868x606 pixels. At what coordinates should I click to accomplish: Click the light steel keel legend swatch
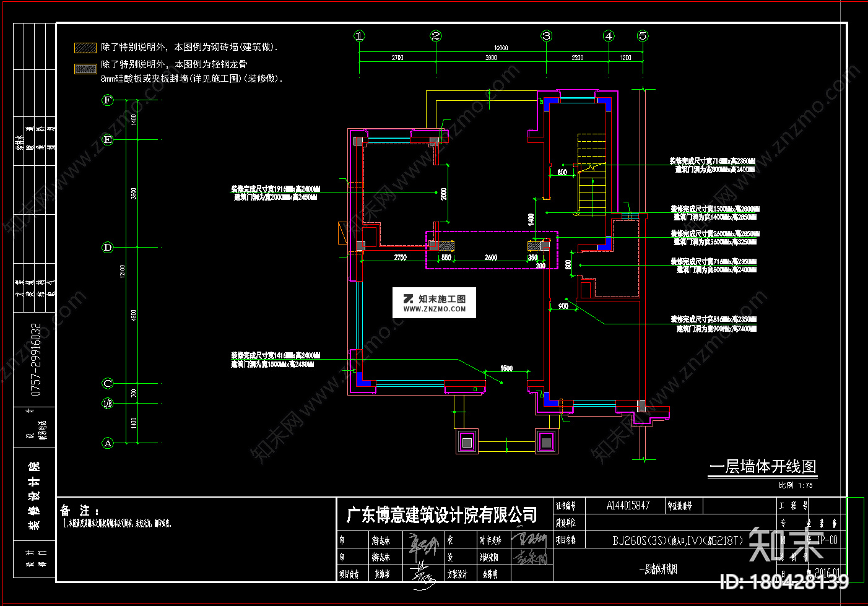pos(85,69)
